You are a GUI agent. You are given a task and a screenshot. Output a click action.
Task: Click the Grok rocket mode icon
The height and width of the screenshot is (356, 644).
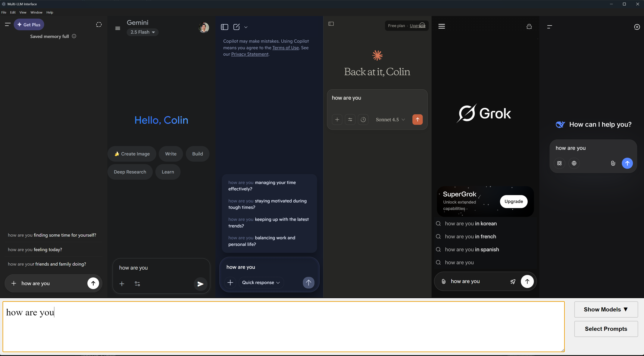[x=513, y=282]
